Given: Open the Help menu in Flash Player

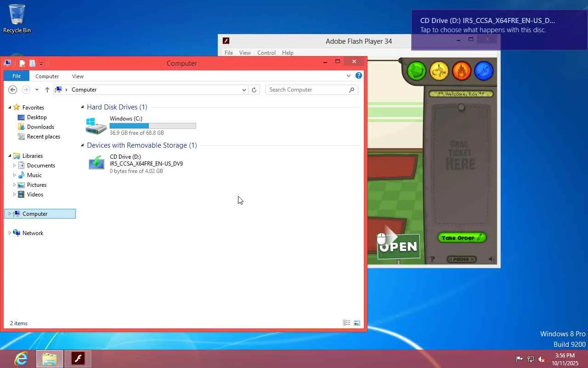Looking at the screenshot, I should point(288,53).
